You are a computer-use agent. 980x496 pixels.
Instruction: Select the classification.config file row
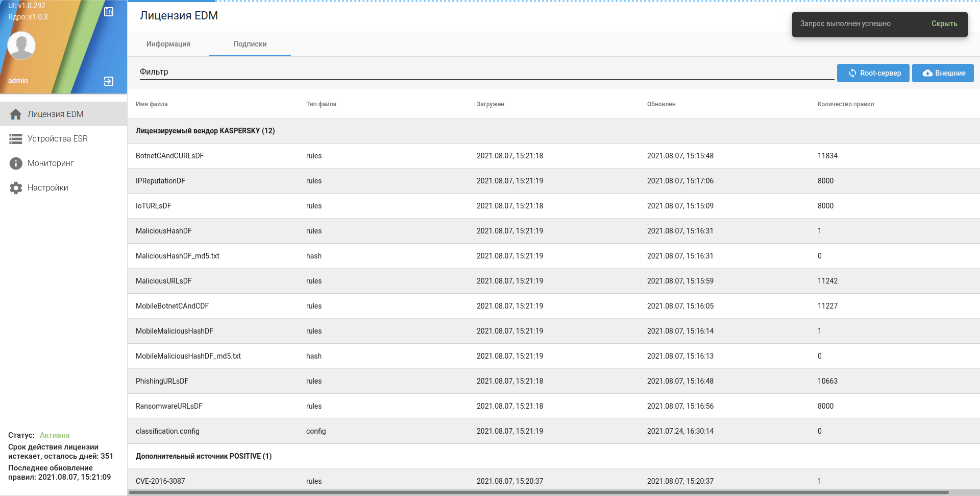point(167,431)
